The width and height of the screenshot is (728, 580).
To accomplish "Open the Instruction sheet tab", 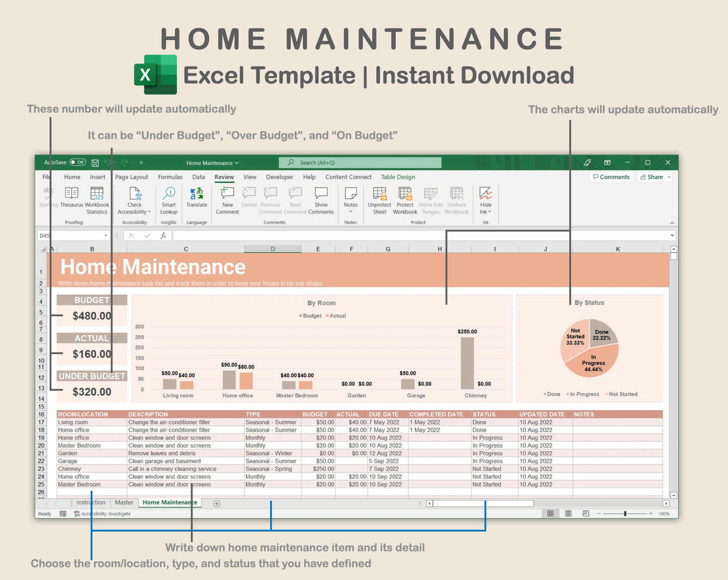I will tap(90, 502).
